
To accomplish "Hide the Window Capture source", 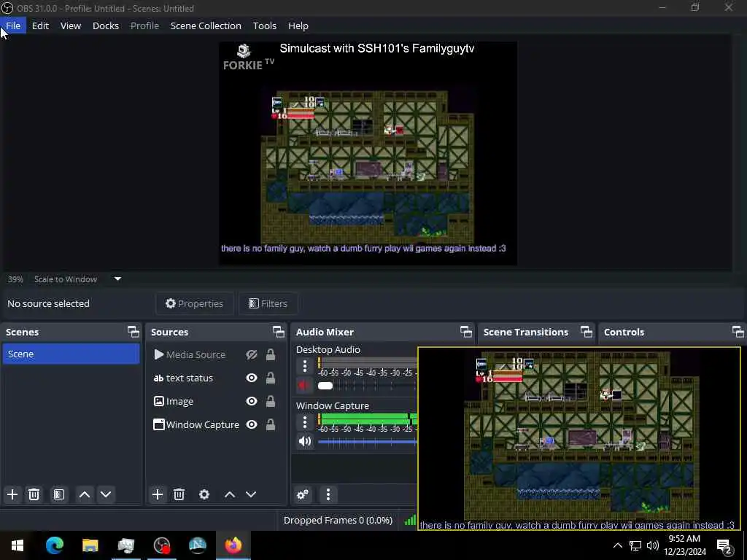I will 252,424.
